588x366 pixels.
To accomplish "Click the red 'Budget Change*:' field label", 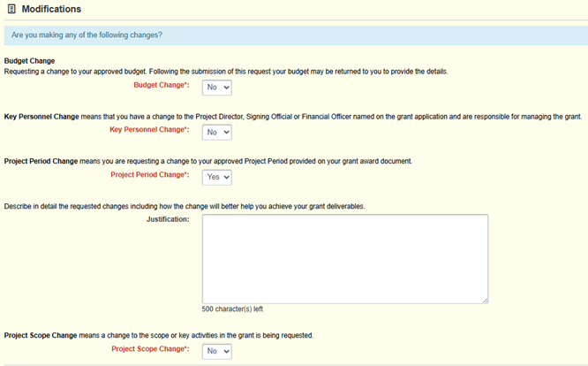I will point(162,85).
